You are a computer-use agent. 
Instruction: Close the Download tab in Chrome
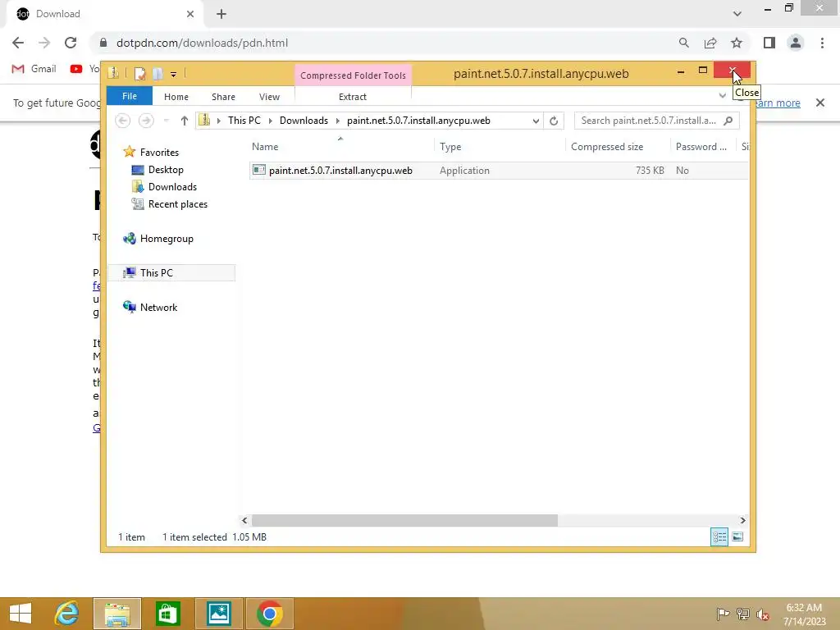[190, 14]
